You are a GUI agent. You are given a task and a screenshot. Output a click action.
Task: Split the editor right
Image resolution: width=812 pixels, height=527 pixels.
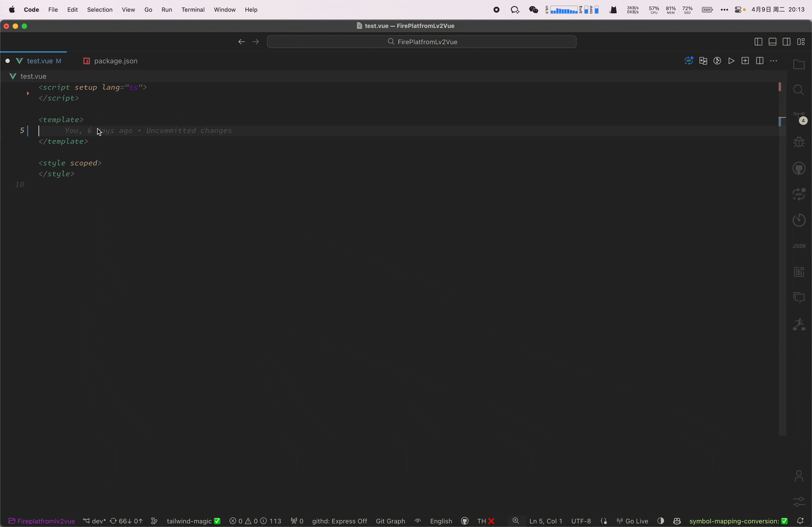point(759,61)
